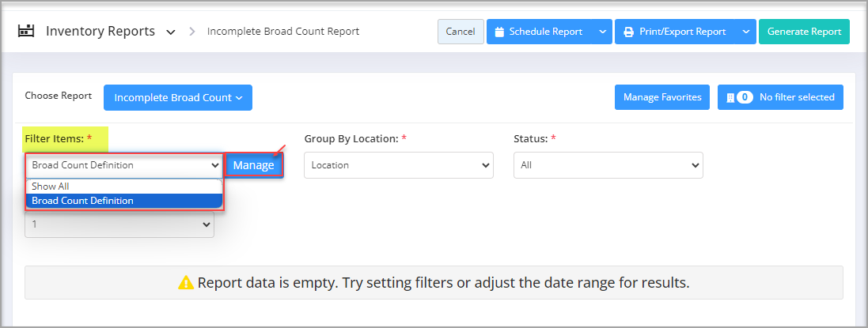
Task: Open the dropdown showing value 1
Action: point(119,224)
